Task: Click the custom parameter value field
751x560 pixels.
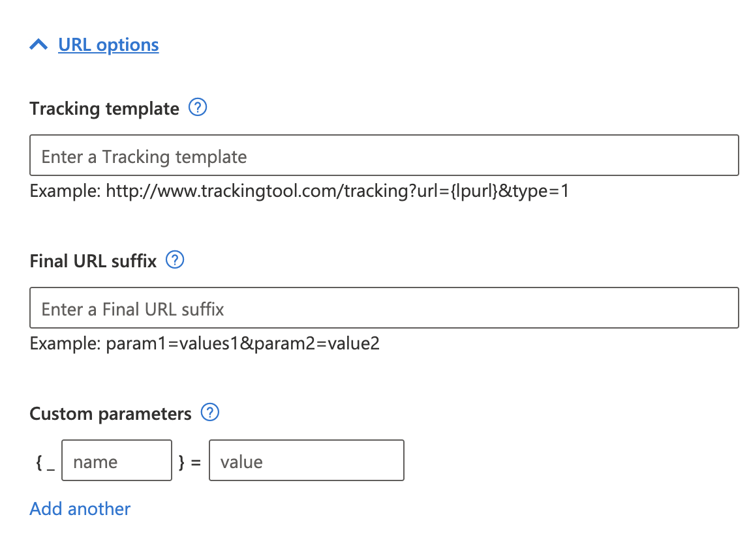Action: click(306, 461)
